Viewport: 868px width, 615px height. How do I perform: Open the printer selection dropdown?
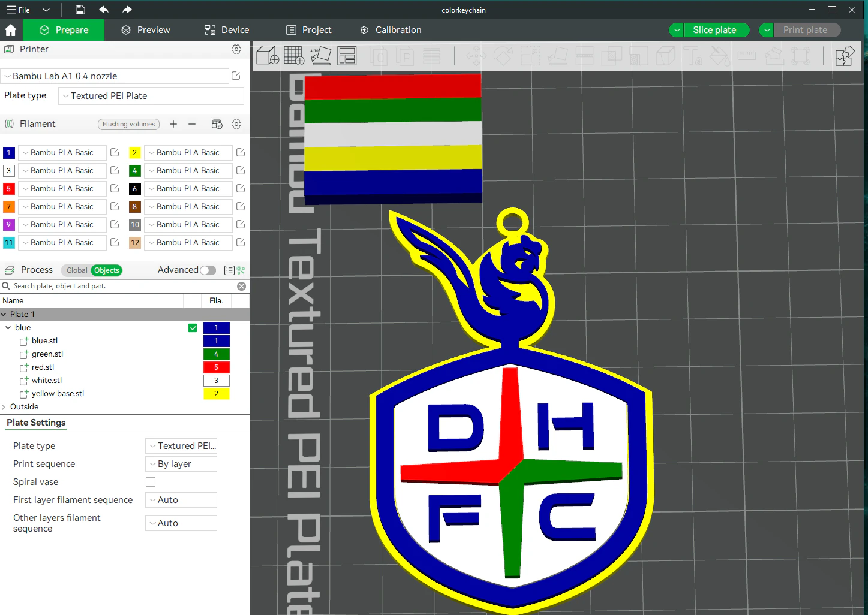point(115,76)
